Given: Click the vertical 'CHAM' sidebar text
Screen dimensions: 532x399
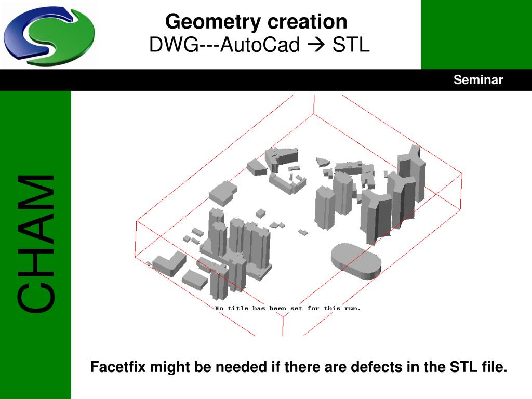Looking at the screenshot, I should tap(36, 243).
